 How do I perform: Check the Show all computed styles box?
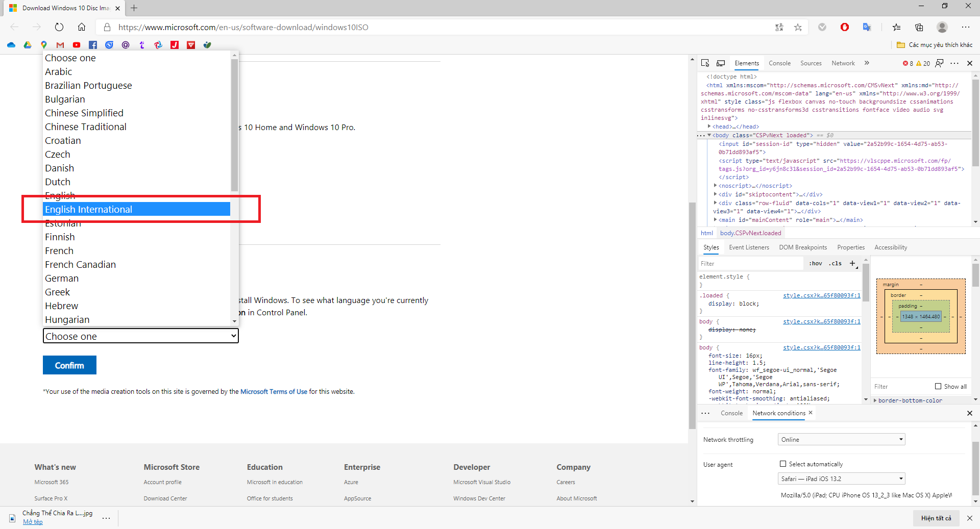(x=938, y=386)
